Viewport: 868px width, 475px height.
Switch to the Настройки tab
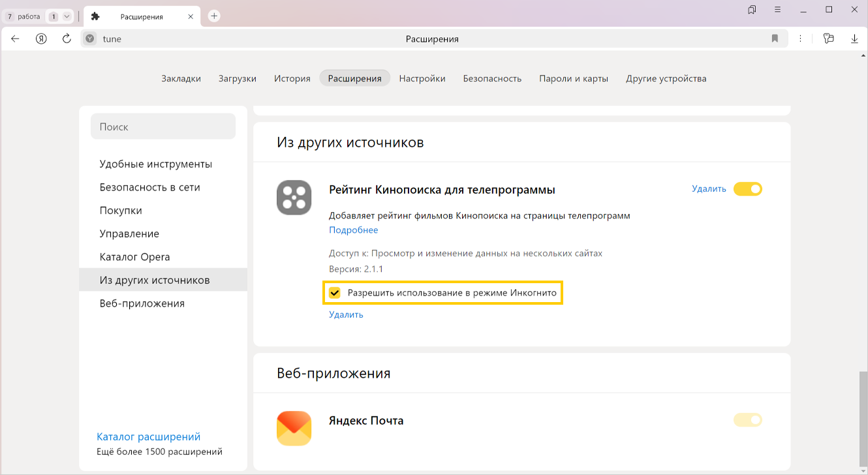coord(422,78)
